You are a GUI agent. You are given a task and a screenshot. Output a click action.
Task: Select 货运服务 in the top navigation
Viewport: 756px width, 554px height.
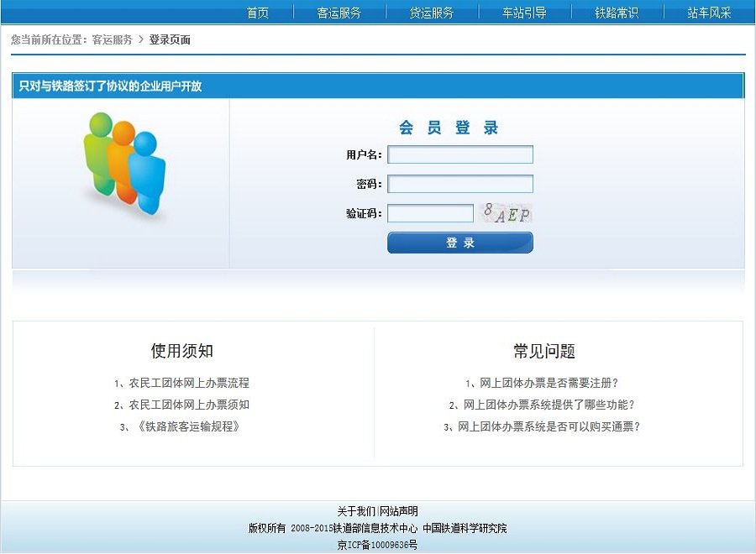(432, 13)
